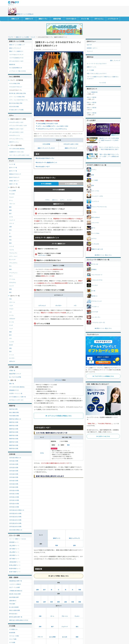
Task: Click 崩壊スターレイル攻略 in the breadcrumb
Action: (x=22, y=37)
